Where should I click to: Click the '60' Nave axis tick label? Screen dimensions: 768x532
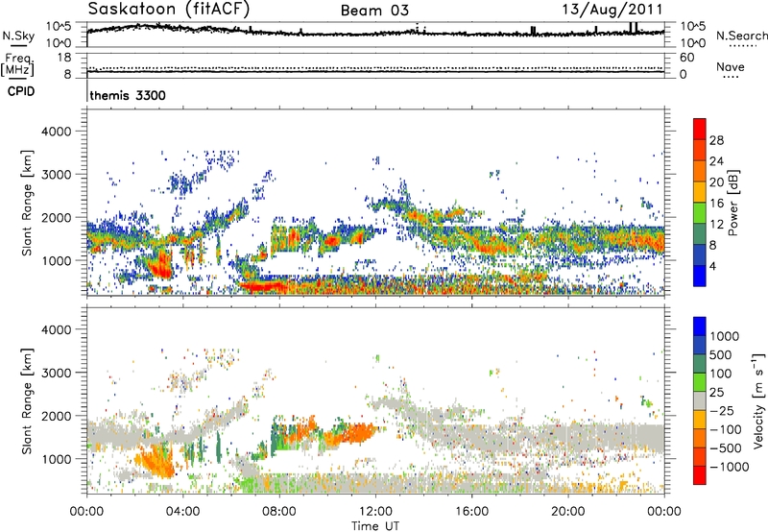(x=686, y=58)
